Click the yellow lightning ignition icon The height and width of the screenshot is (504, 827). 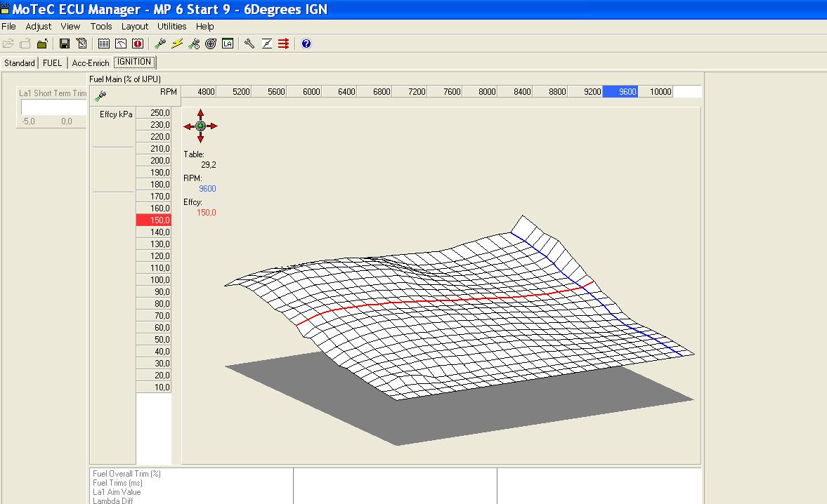[x=177, y=44]
